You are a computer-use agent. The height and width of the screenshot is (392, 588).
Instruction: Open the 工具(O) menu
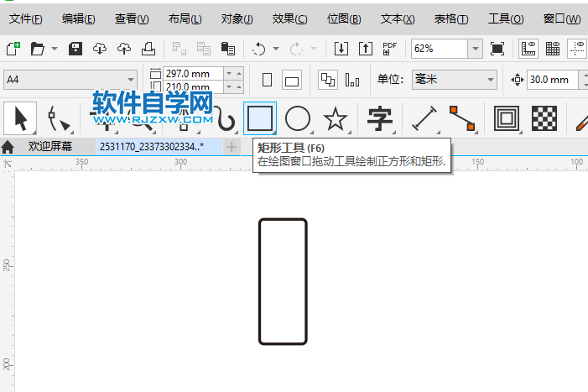pos(506,18)
